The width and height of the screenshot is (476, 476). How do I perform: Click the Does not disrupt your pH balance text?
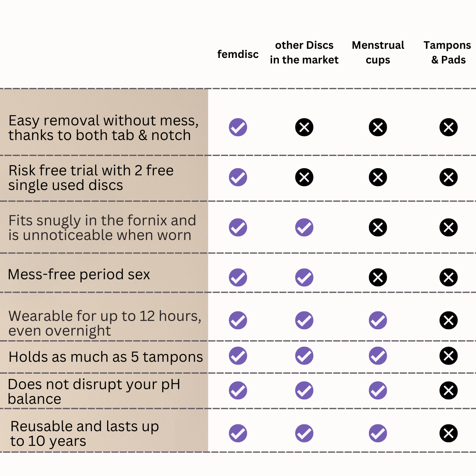[x=94, y=392]
